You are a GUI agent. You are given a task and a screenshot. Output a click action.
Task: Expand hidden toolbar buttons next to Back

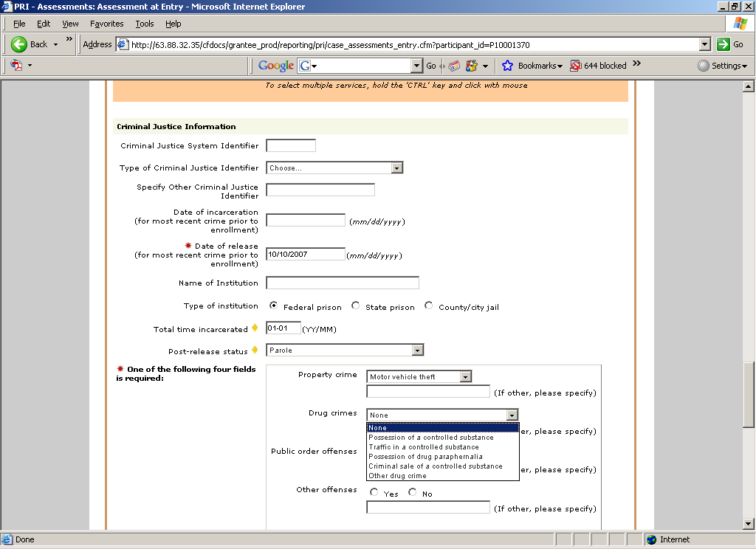point(69,39)
